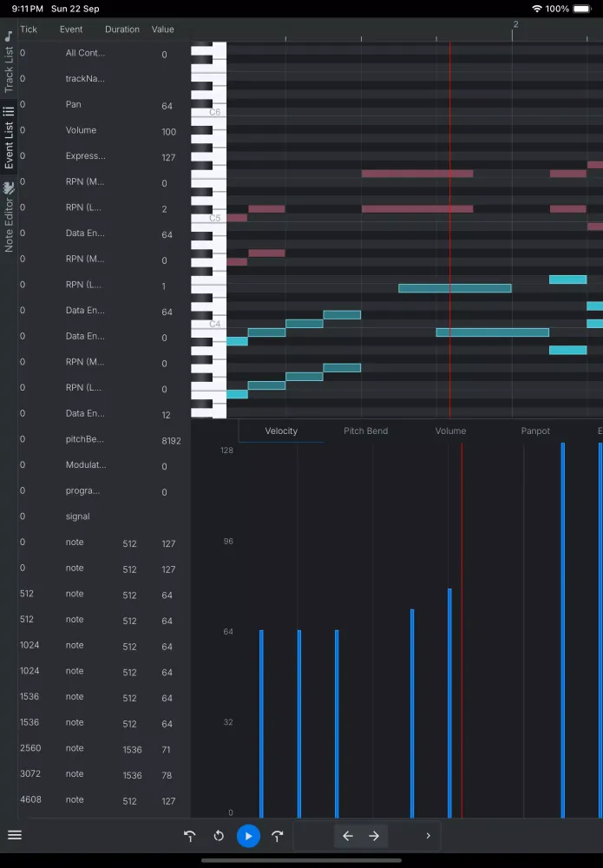Tap the Wi-Fi status icon
Screen dimensions: 603x868
pyautogui.click(x=536, y=9)
